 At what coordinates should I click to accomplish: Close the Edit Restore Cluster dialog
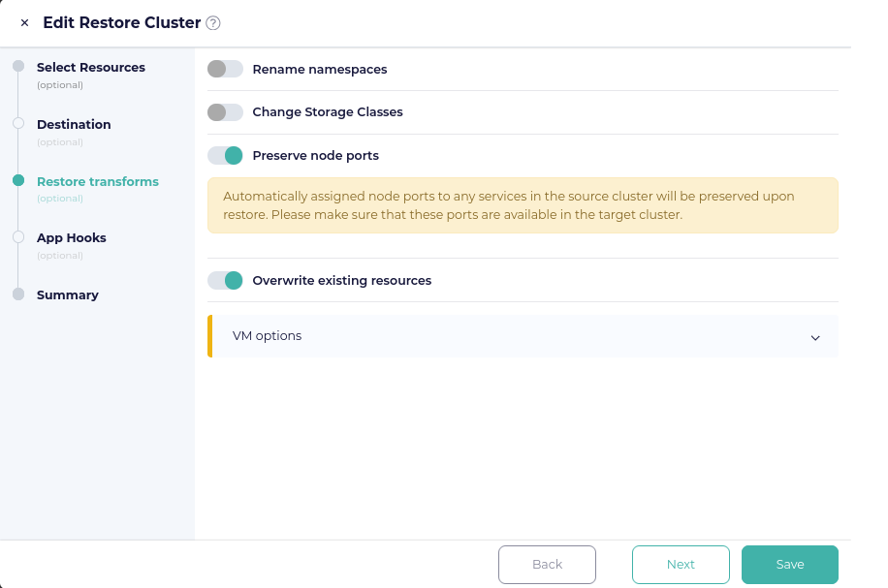(24, 22)
